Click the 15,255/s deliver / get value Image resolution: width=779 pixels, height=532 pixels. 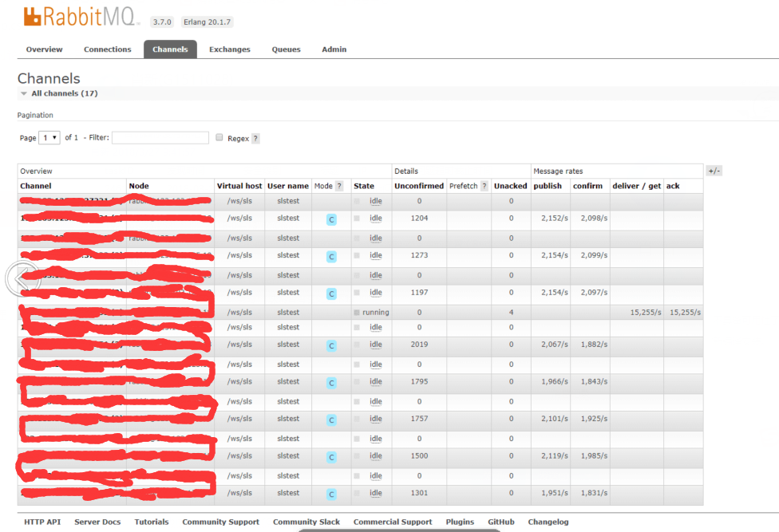646,313
